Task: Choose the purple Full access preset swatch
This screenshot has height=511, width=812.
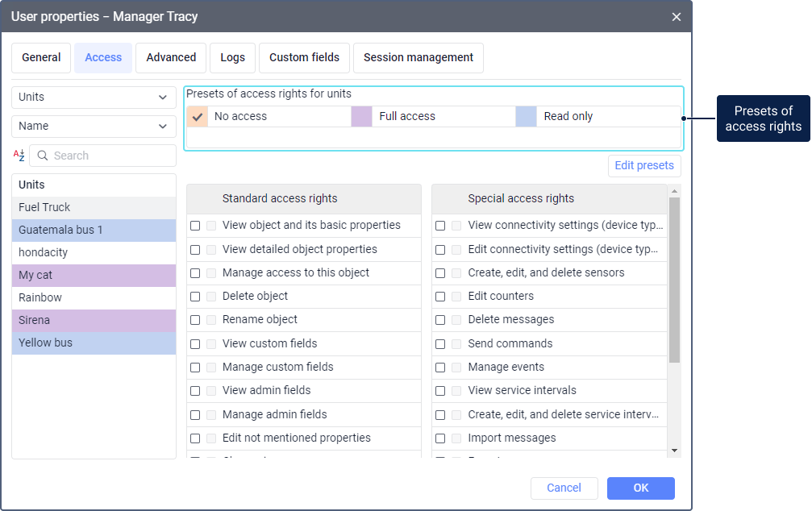Action: pyautogui.click(x=362, y=116)
